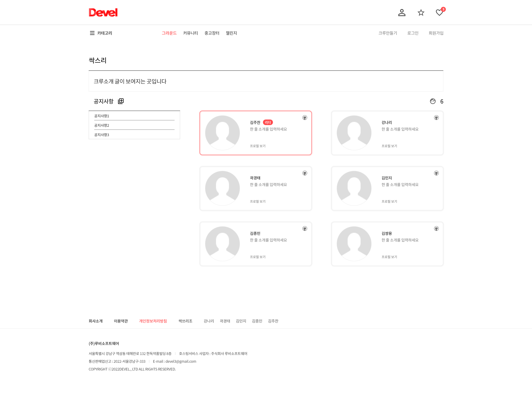Go to the 커뮤니티 menu item
This screenshot has width=532, height=396.
point(190,33)
